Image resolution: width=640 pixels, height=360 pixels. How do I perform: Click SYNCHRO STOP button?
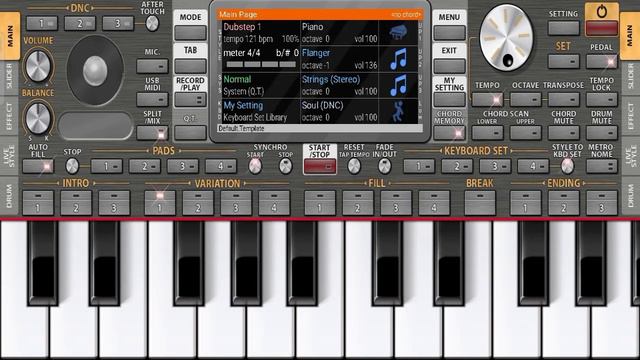(286, 166)
